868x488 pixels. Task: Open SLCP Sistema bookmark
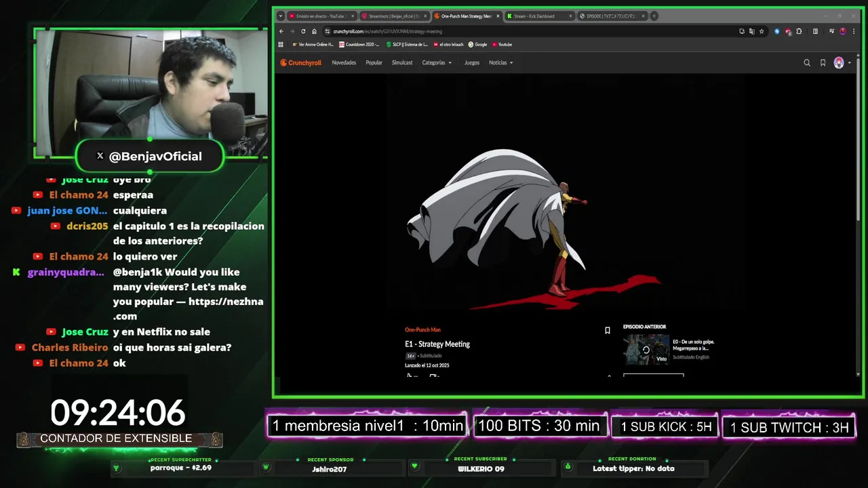407,45
